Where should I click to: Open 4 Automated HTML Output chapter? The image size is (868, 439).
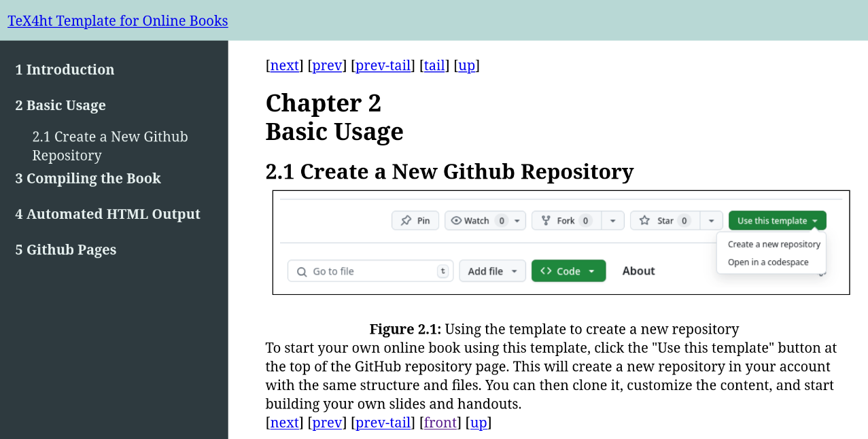pyautogui.click(x=107, y=214)
